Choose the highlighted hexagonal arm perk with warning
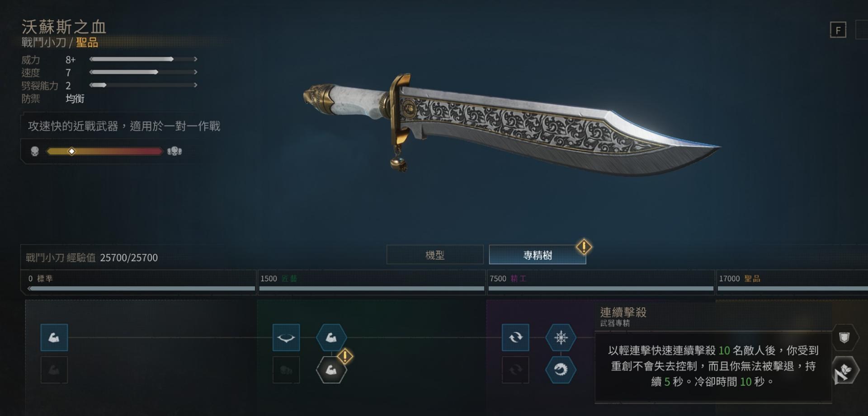The width and height of the screenshot is (868, 416). pyautogui.click(x=331, y=370)
